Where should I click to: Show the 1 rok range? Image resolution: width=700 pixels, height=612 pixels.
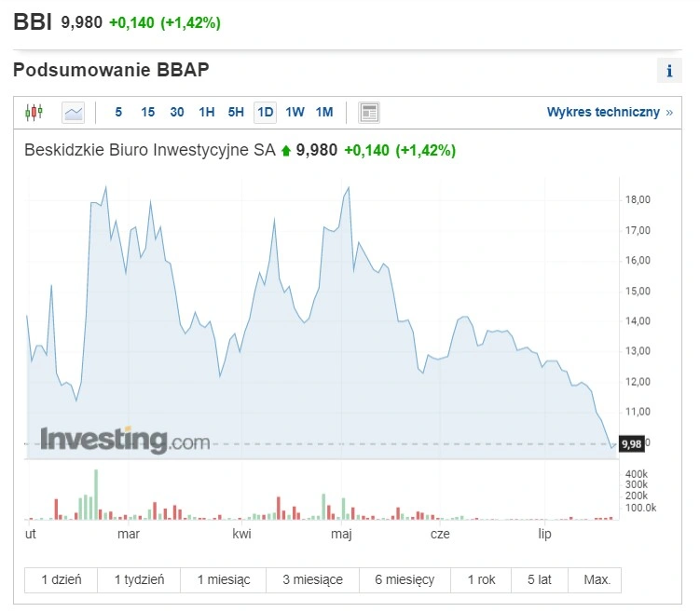481,580
